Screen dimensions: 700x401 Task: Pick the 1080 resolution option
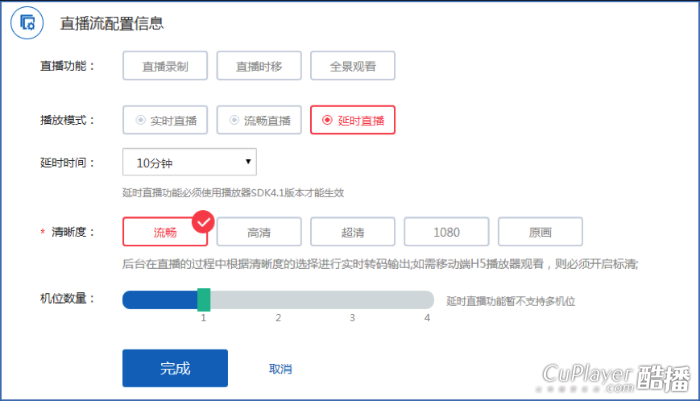(x=446, y=232)
